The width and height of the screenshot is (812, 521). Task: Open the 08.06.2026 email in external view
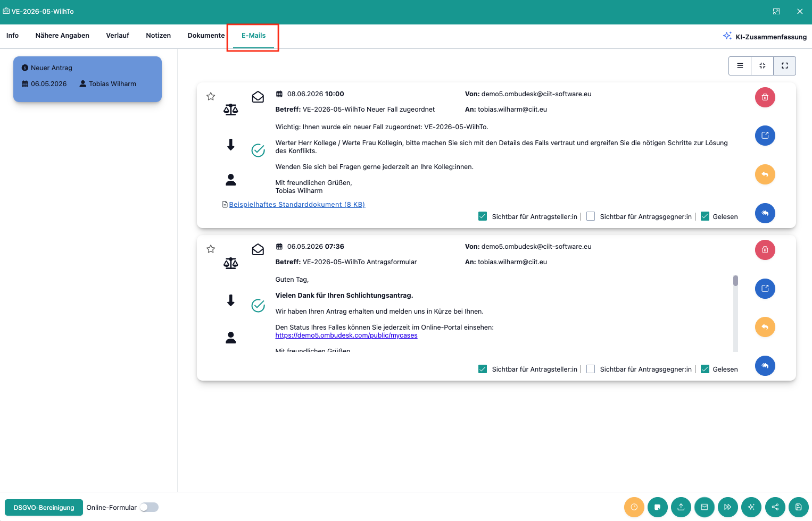tap(765, 136)
